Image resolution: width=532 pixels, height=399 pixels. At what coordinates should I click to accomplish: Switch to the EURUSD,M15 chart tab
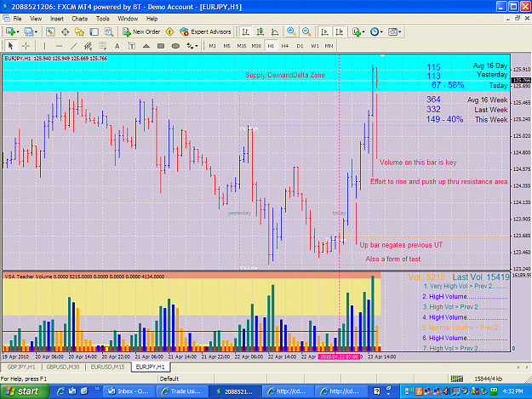tap(108, 367)
